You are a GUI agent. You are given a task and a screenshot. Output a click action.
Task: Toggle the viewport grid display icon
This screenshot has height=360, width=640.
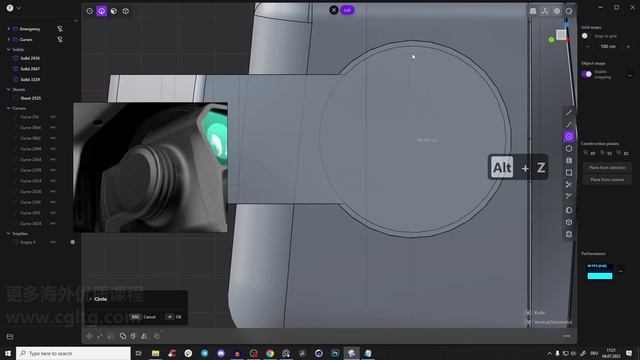coord(533,11)
